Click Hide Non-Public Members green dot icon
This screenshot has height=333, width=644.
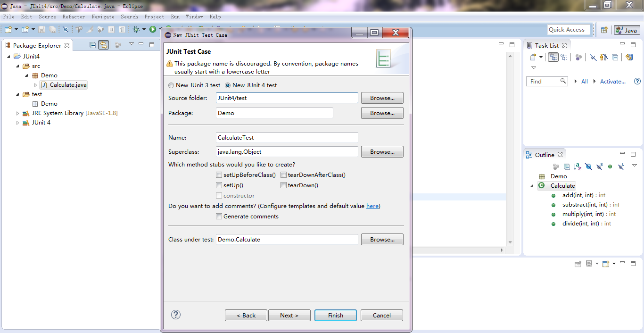point(610,166)
